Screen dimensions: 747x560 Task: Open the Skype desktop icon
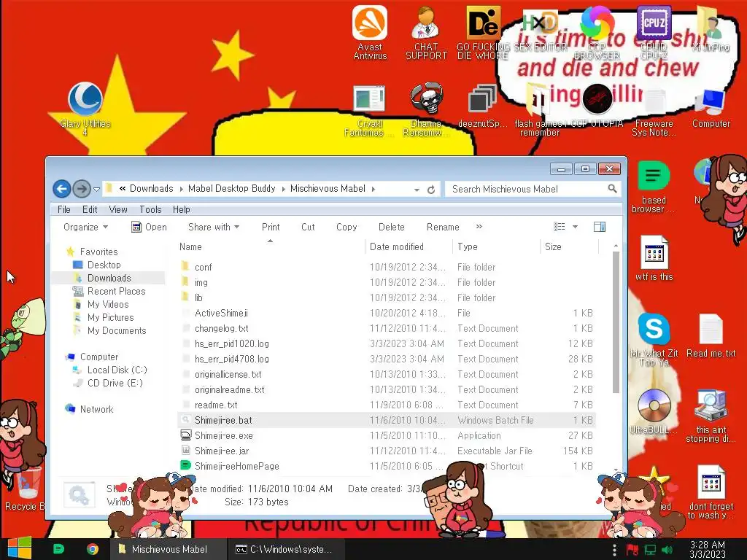click(654, 329)
